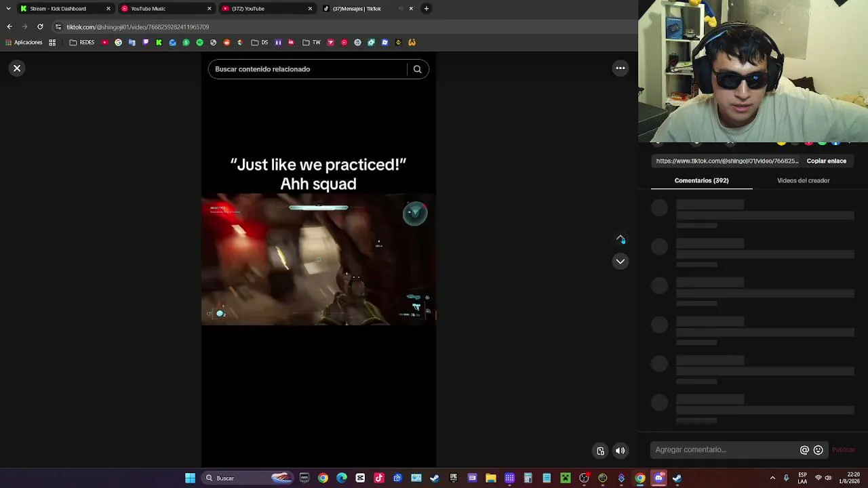Image resolution: width=868 pixels, height=488 pixels.
Task: Open a new browser tab
Action: (426, 9)
